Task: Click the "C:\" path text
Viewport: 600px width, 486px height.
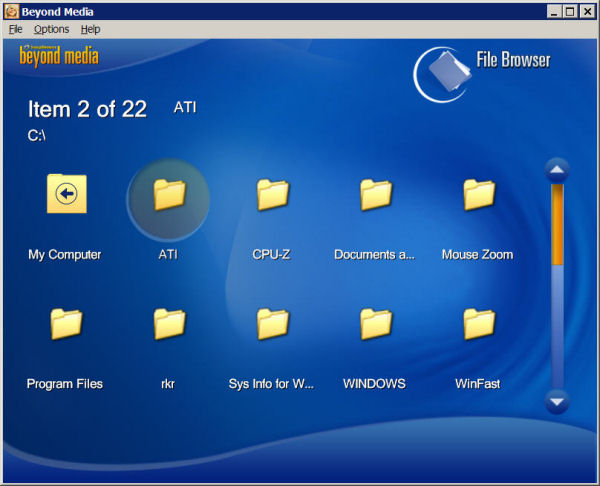Action: tap(37, 135)
